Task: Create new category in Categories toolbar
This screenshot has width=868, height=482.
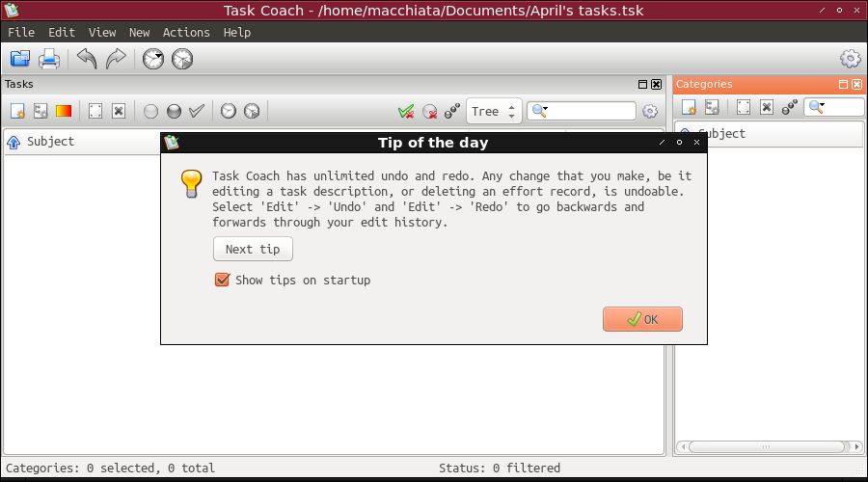Action: tap(689, 107)
